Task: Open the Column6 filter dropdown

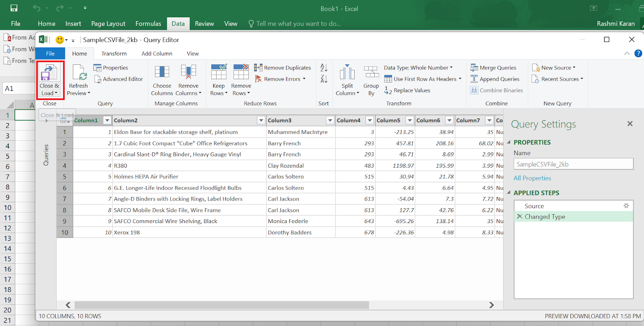Action: (x=450, y=120)
